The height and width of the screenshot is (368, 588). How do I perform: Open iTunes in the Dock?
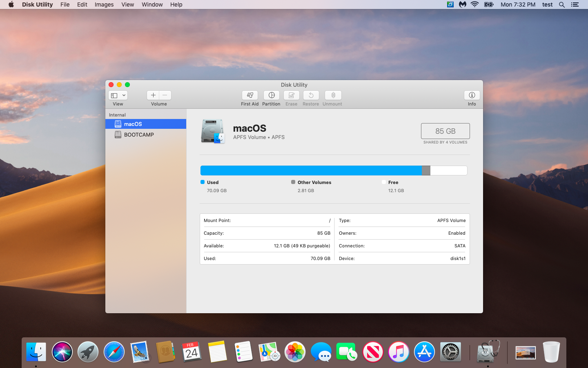coord(399,352)
